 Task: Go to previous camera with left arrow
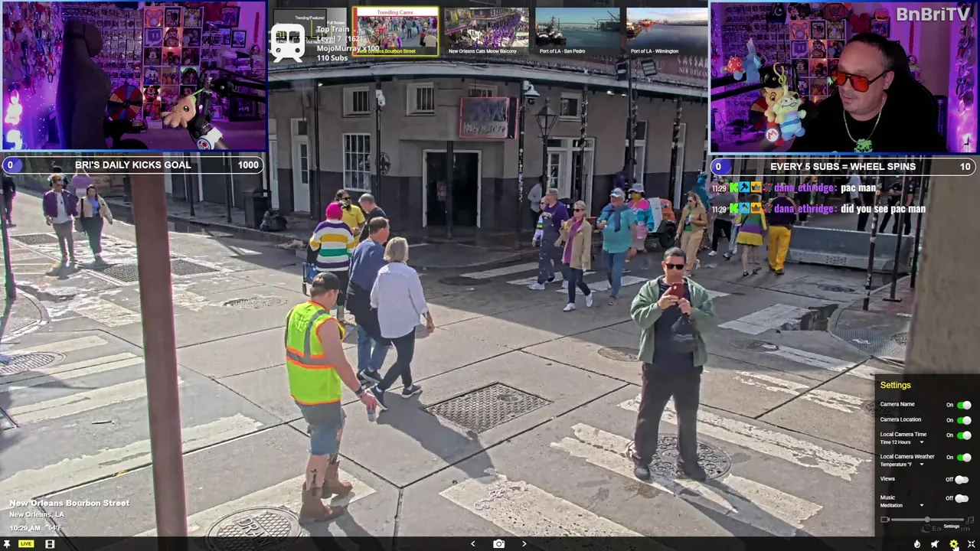click(472, 544)
